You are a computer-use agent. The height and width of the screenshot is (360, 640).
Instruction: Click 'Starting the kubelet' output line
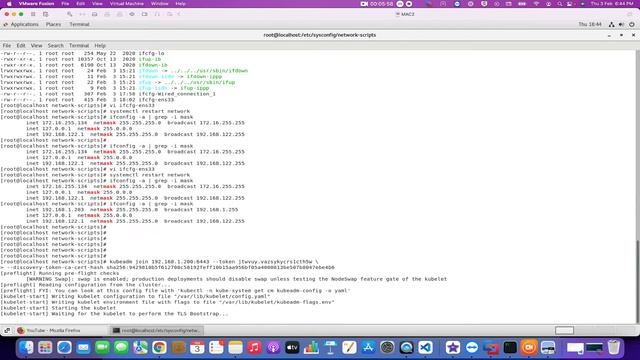(x=58, y=308)
